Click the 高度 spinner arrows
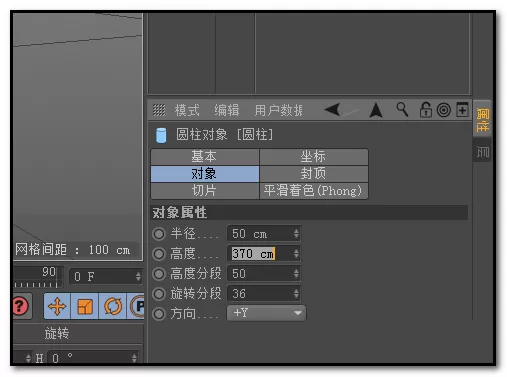 296,254
